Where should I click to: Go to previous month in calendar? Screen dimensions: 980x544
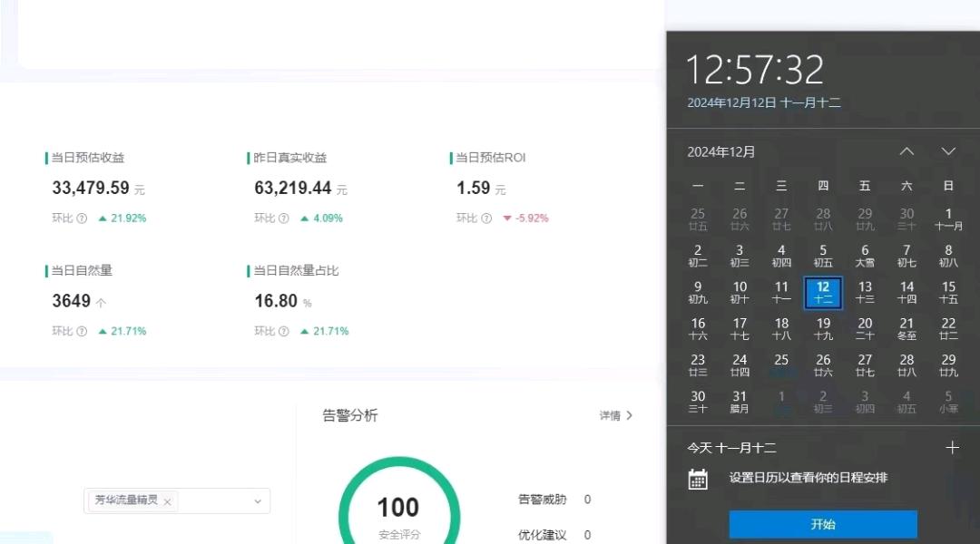(906, 151)
